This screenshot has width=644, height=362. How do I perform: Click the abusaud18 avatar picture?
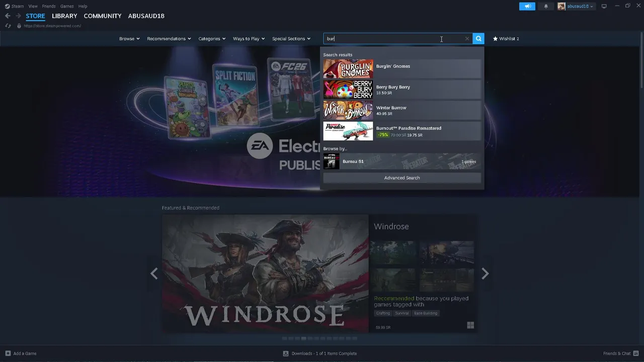pos(561,6)
